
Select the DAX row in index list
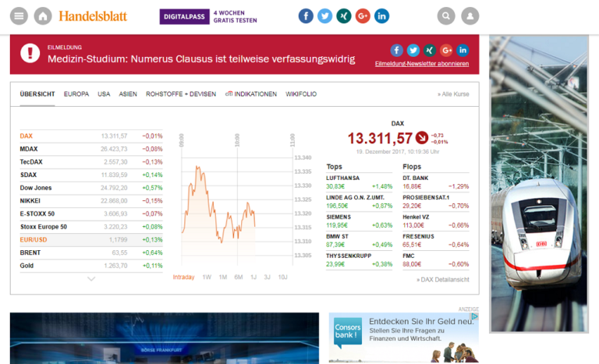point(91,136)
